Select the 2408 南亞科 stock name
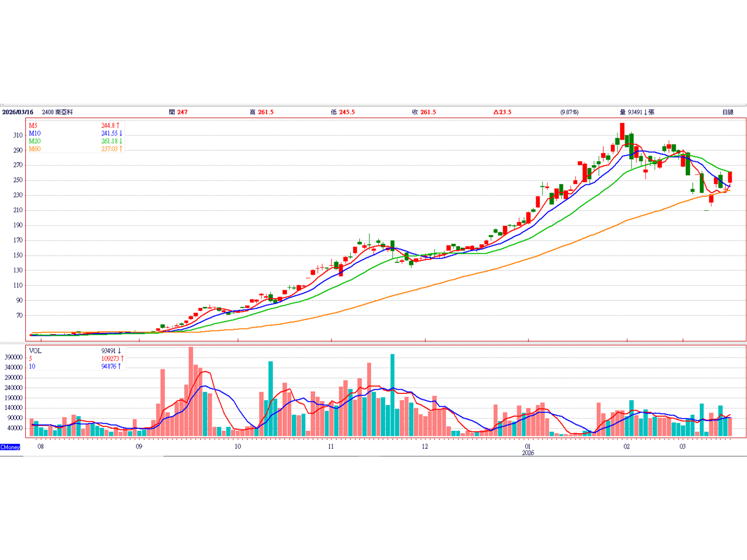 pos(57,112)
